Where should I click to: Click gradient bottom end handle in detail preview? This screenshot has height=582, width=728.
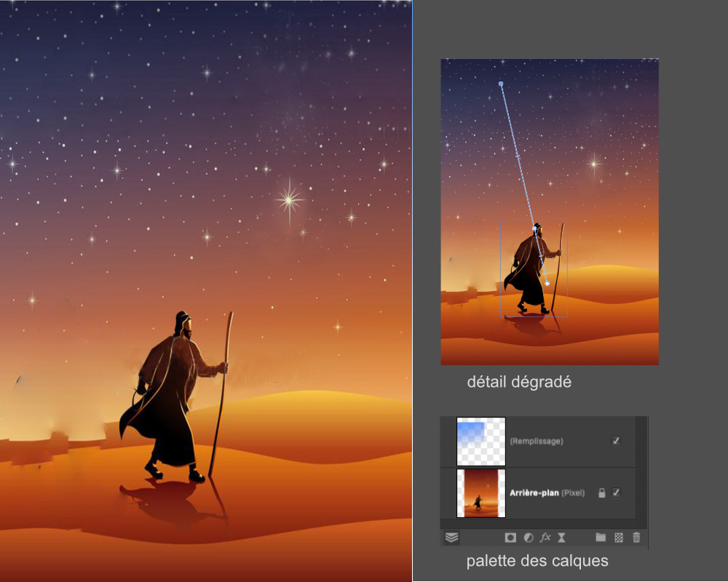coord(547,284)
